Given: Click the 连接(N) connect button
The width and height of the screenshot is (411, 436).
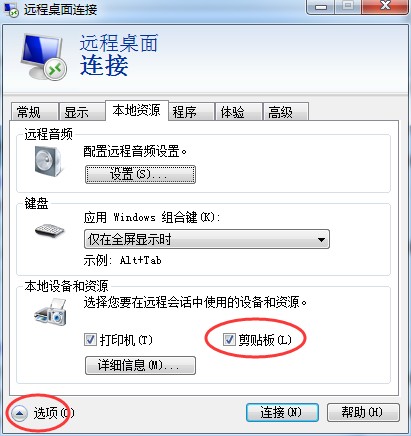Looking at the screenshot, I should (282, 413).
